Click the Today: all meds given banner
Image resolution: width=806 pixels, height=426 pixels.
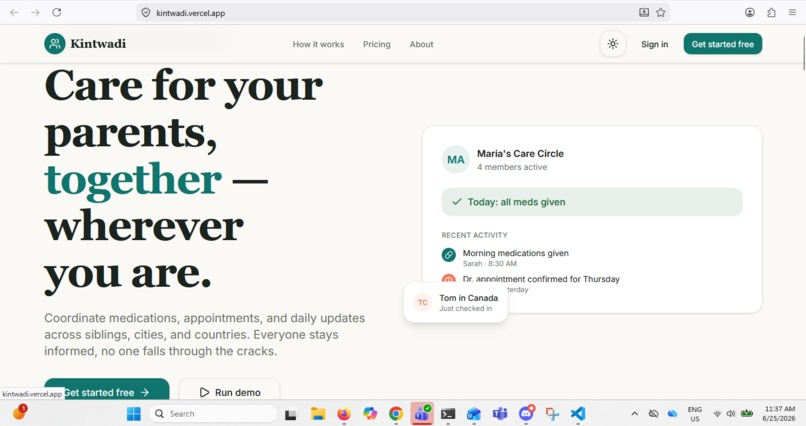592,202
